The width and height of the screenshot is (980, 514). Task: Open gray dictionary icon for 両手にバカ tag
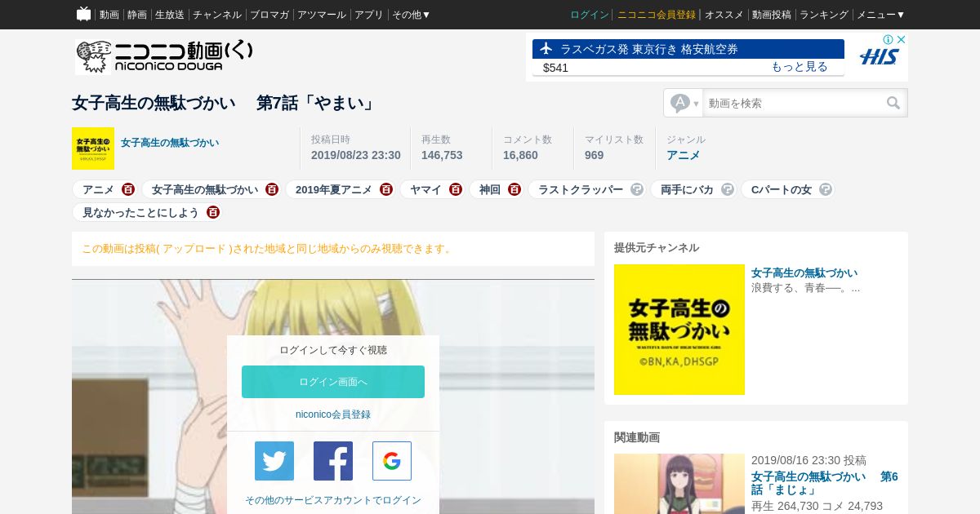[728, 189]
